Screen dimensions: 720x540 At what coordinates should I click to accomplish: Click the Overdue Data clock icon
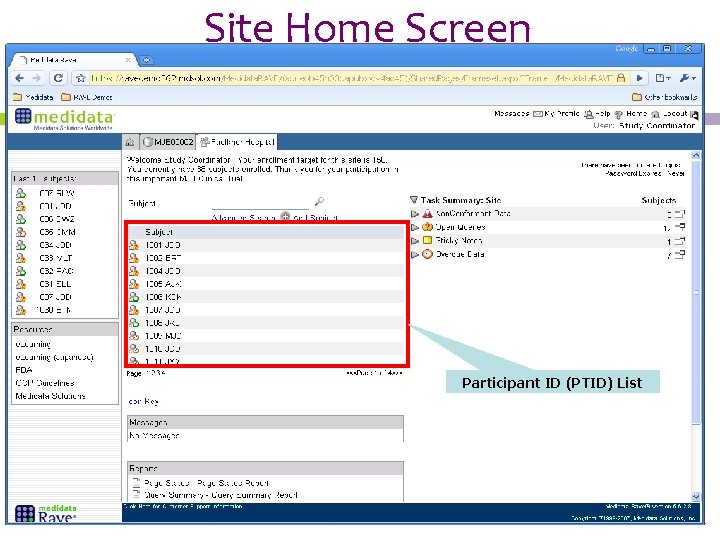428,254
